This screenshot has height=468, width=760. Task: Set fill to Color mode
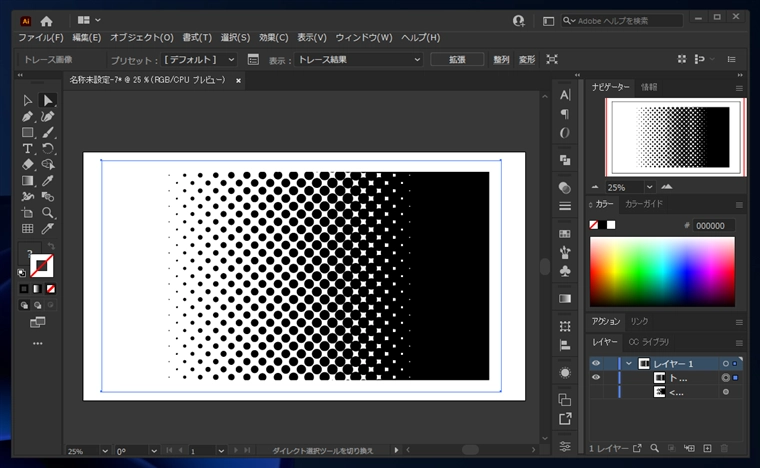(x=24, y=289)
